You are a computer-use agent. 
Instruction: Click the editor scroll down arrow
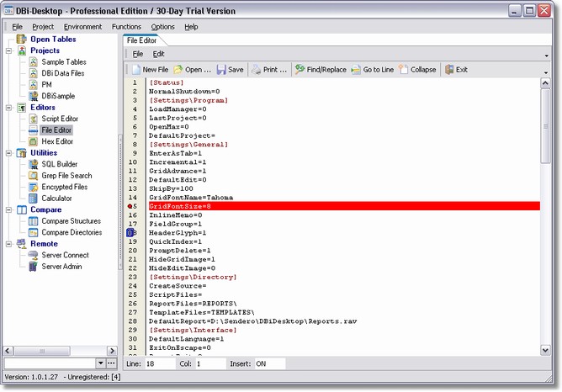pos(545,350)
